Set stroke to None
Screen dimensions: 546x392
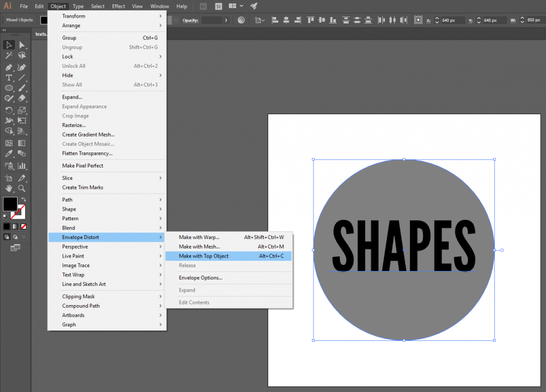23,226
